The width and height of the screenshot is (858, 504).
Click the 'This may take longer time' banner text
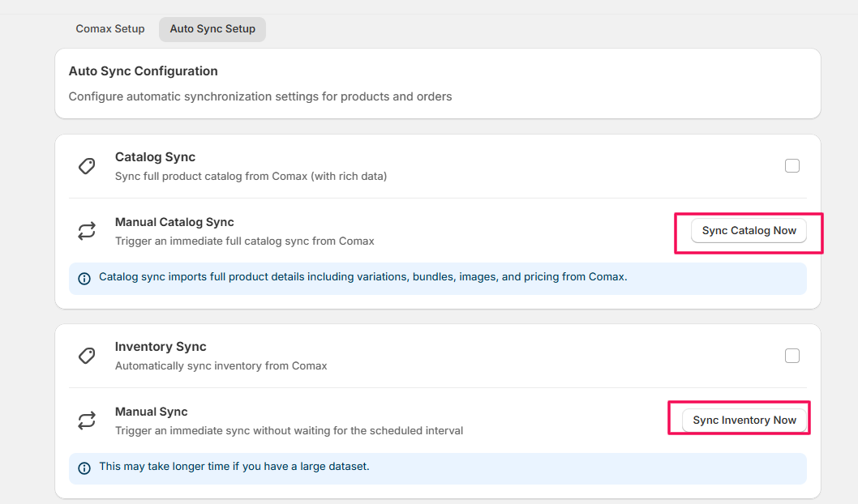[234, 467]
